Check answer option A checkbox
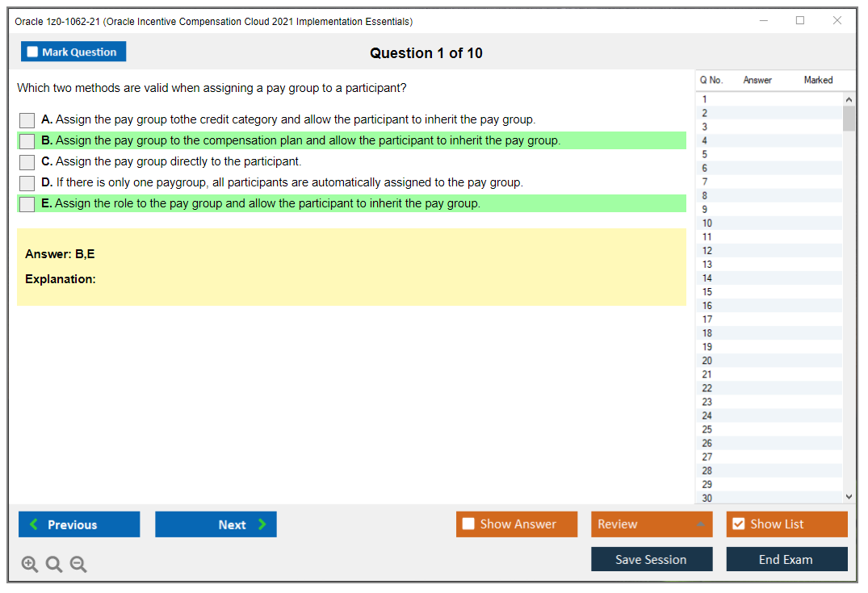This screenshot has height=593, width=868. 26,119
